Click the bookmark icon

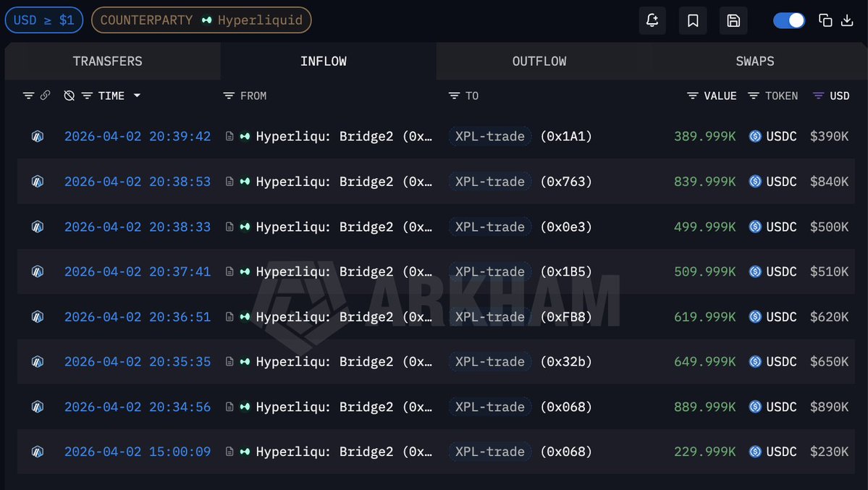pyautogui.click(x=693, y=20)
